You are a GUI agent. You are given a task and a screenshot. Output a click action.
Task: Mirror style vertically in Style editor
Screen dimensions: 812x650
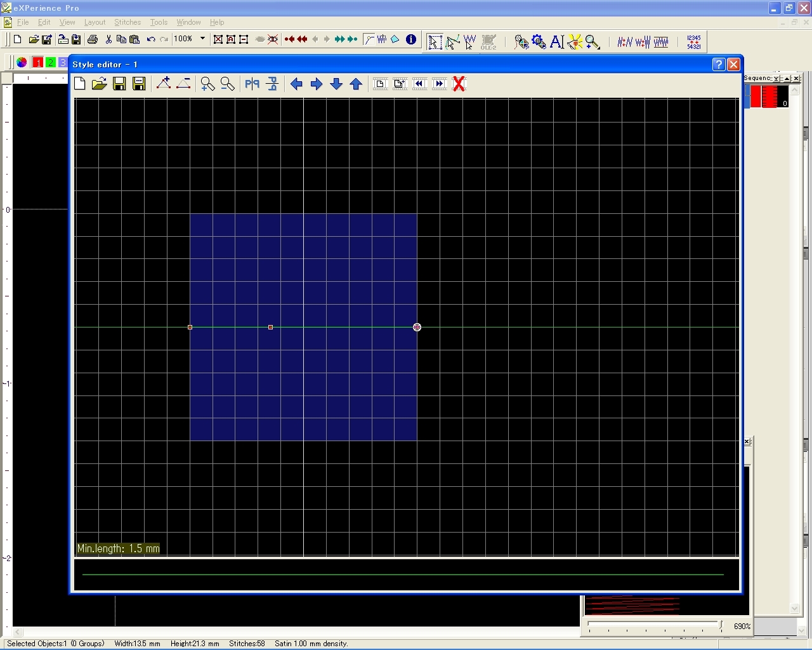pyautogui.click(x=272, y=84)
